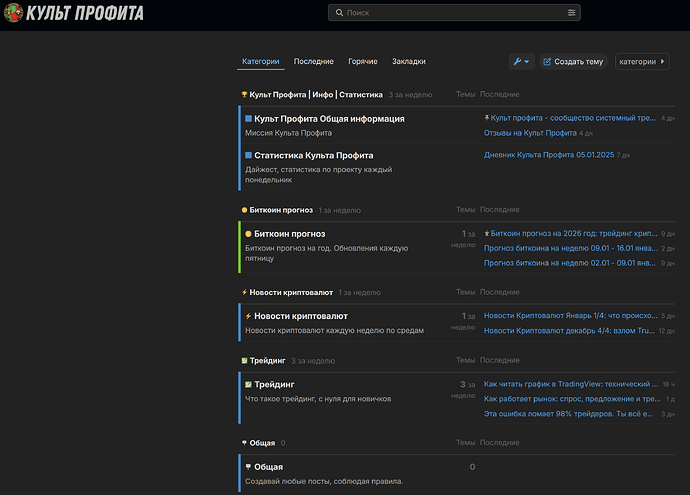
Task: Expand the категории selector dropdown
Action: point(642,62)
